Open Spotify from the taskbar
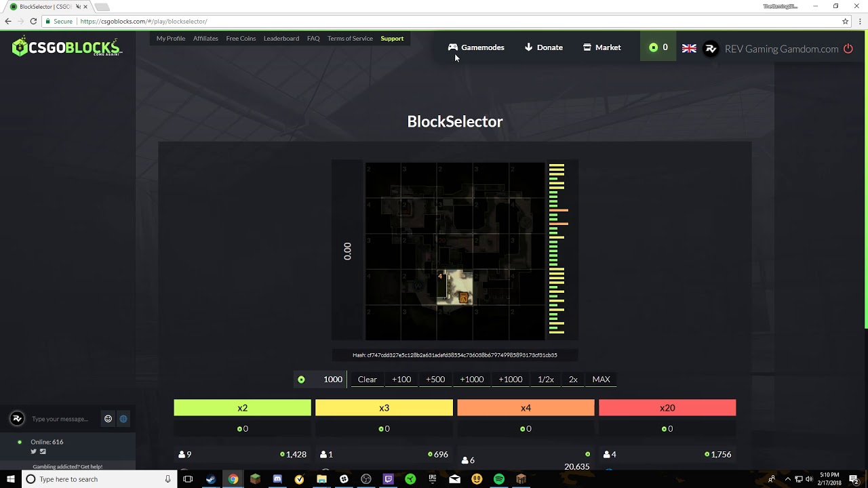The width and height of the screenshot is (868, 488). 499,479
